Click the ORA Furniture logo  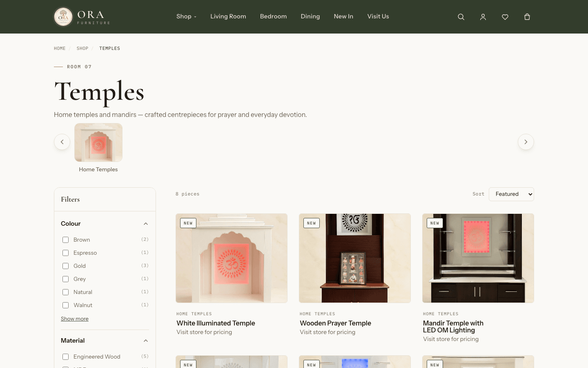[82, 17]
